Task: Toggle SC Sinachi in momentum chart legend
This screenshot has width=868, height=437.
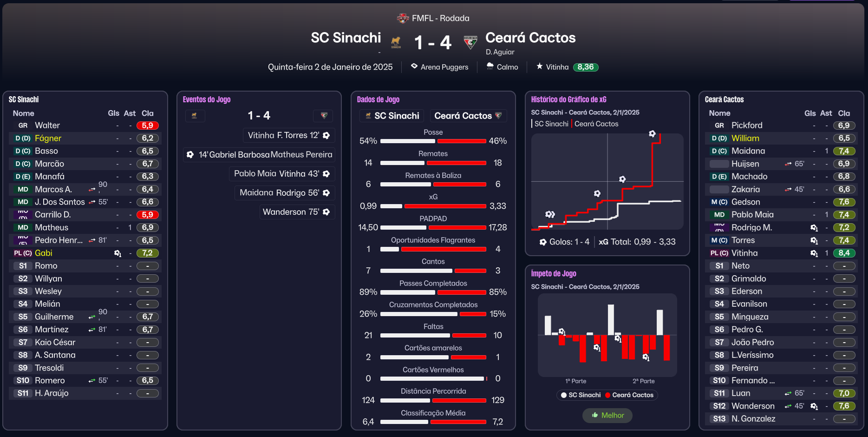Action: tap(581, 395)
